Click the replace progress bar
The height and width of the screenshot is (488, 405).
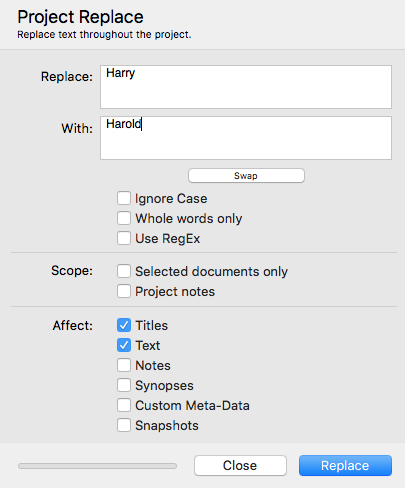click(97, 466)
